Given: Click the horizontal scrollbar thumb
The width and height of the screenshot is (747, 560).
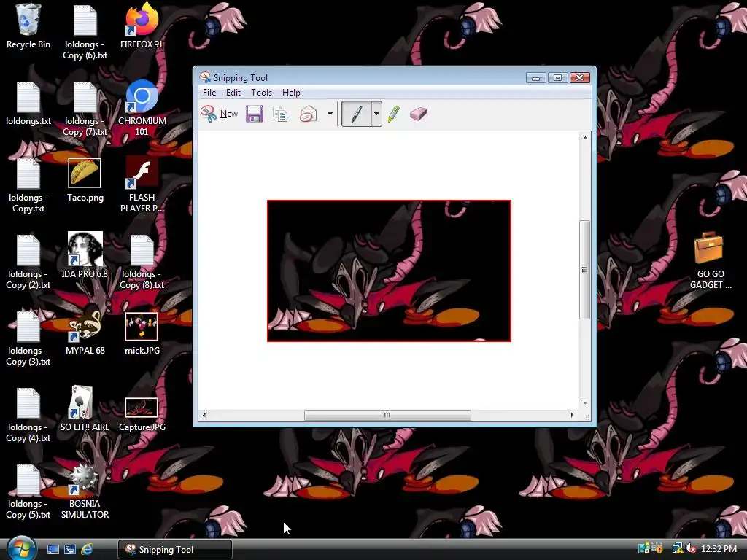Looking at the screenshot, I should pos(387,415).
